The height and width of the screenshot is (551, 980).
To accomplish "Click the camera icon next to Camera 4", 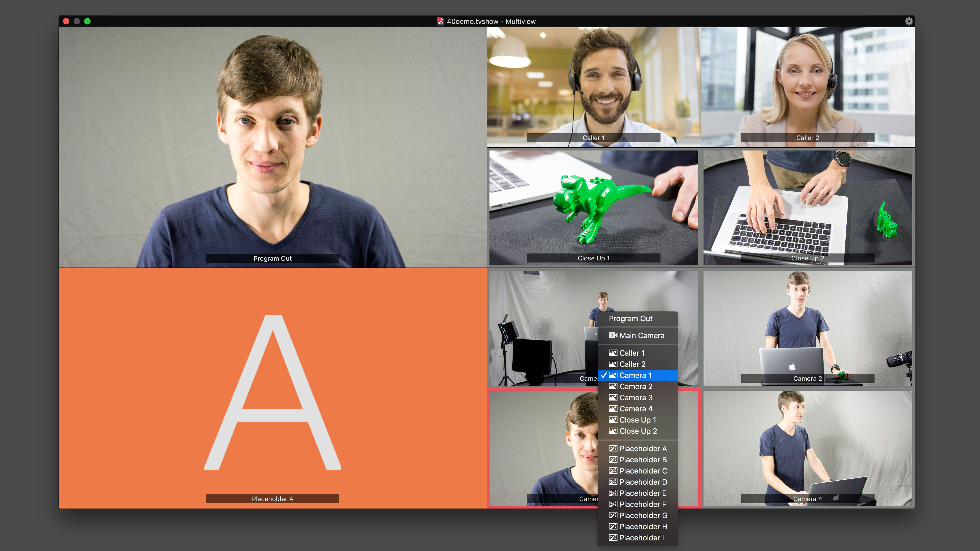I will pyautogui.click(x=613, y=408).
